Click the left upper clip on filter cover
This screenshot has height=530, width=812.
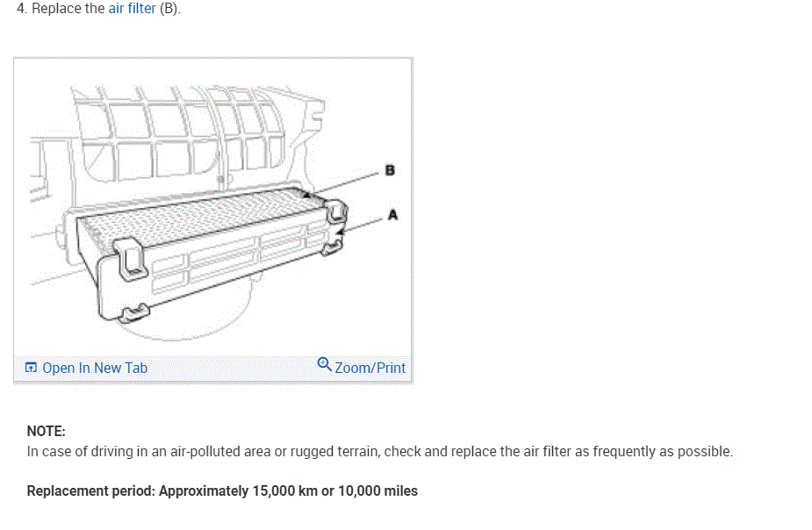(129, 258)
